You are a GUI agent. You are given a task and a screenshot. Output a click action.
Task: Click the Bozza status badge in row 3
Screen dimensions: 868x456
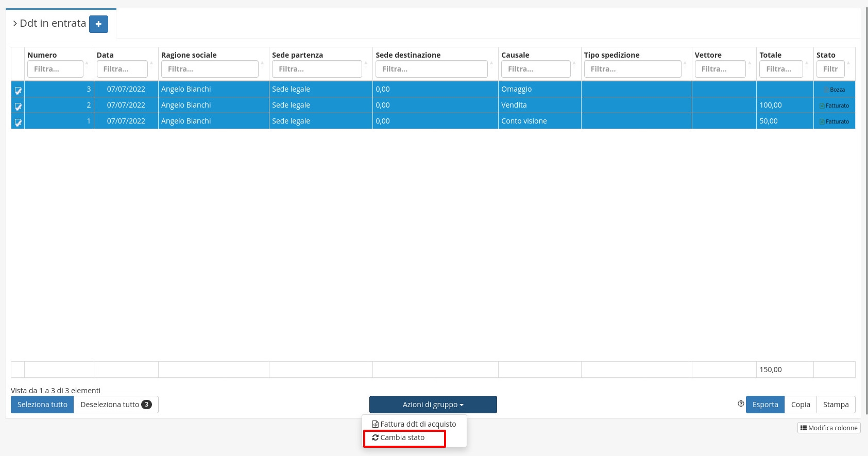pyautogui.click(x=837, y=90)
